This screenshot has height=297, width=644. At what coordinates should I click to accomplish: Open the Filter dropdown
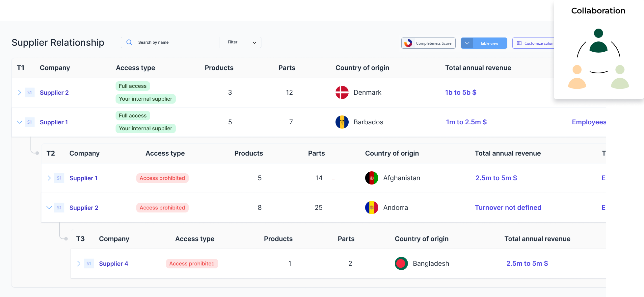click(241, 42)
